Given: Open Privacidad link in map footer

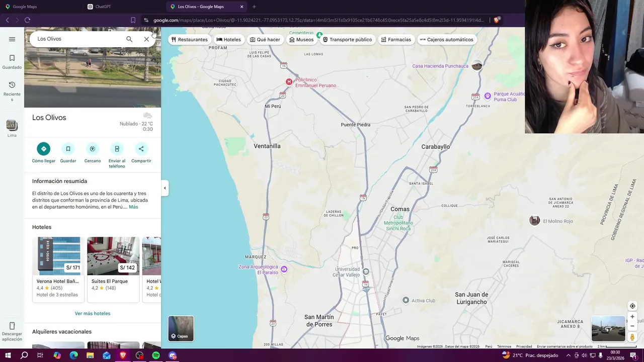Looking at the screenshot, I should pos(524,346).
